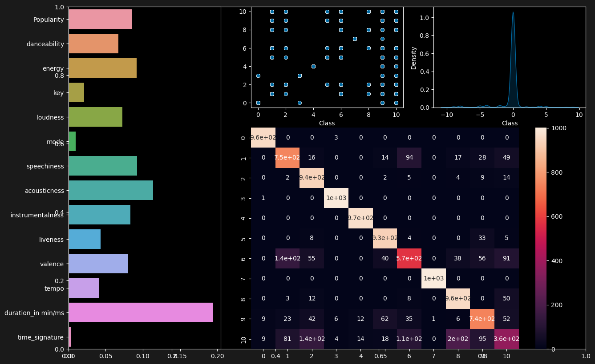The width and height of the screenshot is (595, 364).
Task: Click the energy feature bar
Action: click(102, 68)
